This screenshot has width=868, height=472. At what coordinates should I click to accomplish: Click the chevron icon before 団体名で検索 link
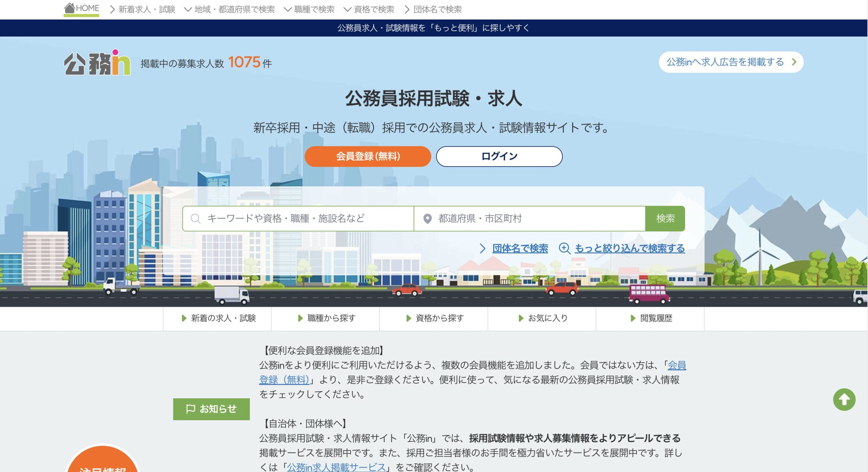click(482, 248)
